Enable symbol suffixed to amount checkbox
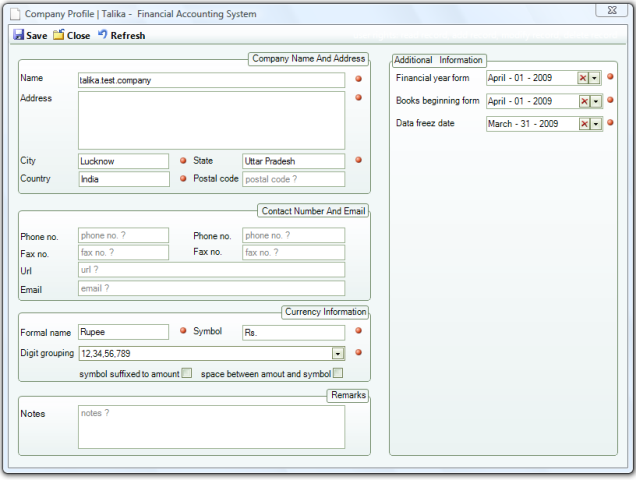636x480 pixels. 186,373
